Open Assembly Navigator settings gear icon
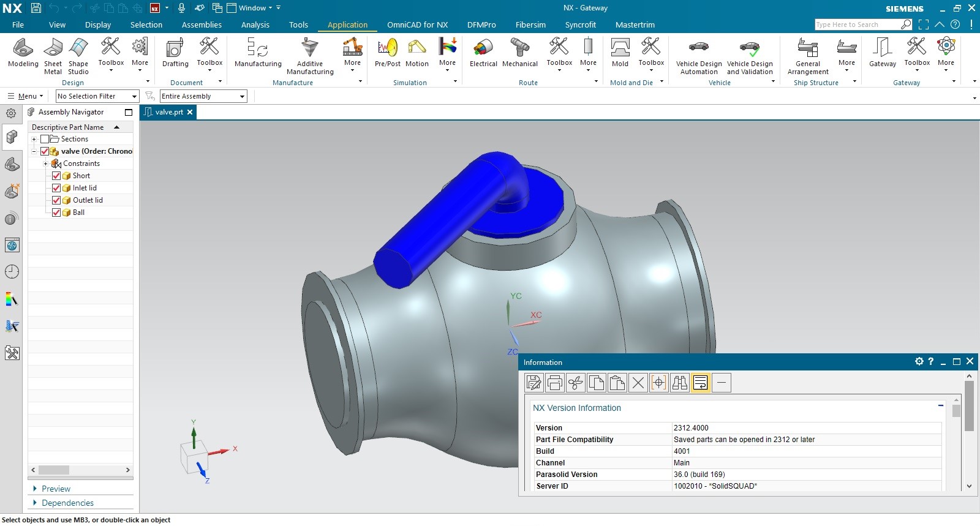This screenshot has height=526, width=980. point(11,113)
